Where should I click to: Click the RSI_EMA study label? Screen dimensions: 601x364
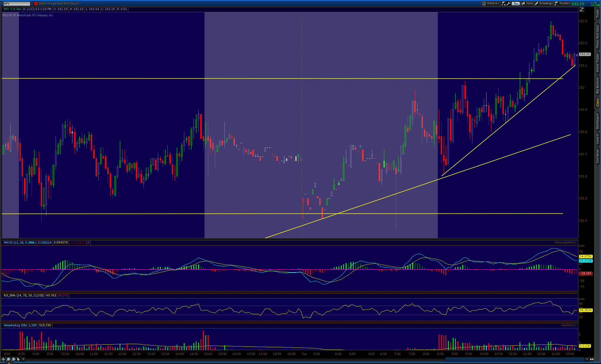[24, 295]
